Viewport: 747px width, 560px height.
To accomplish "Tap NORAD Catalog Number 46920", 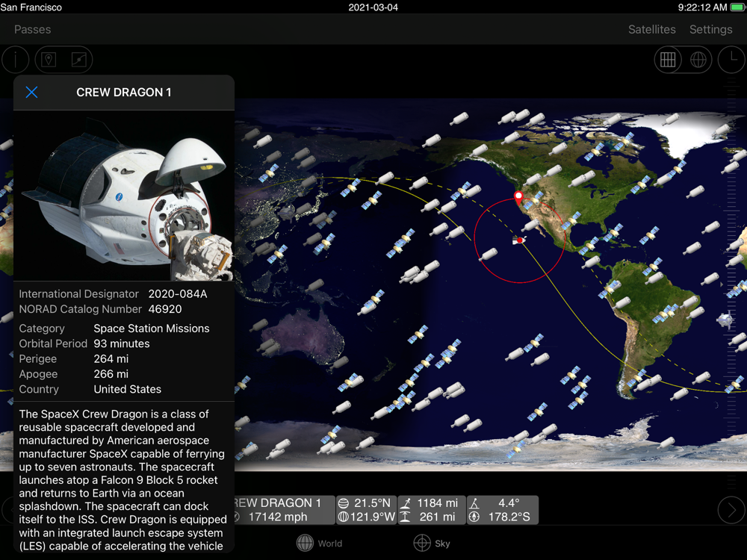I will point(165,309).
